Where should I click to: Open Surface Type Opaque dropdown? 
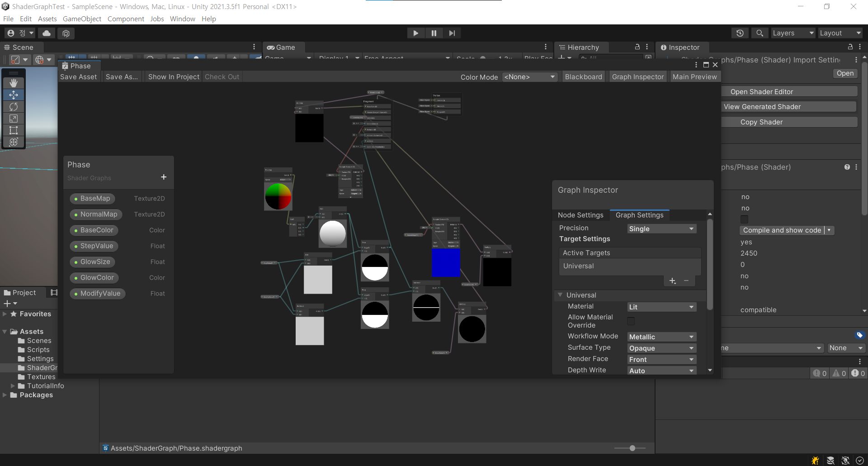[661, 348]
